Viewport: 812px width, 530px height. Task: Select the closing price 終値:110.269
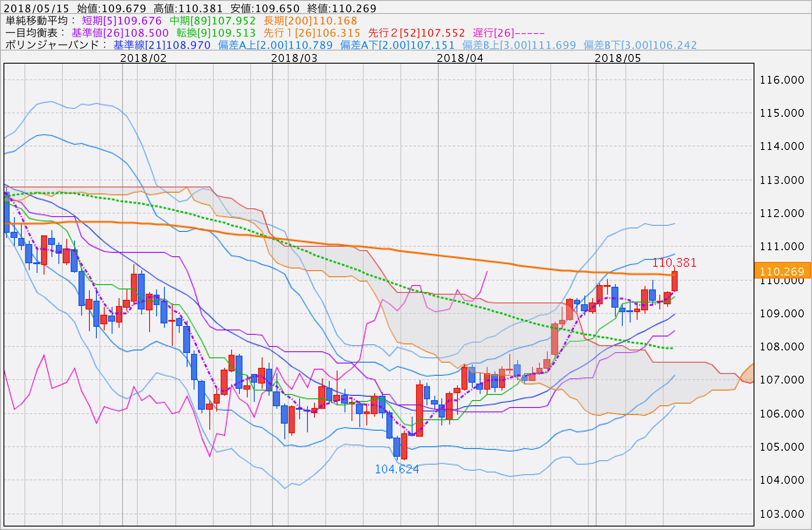click(342, 8)
